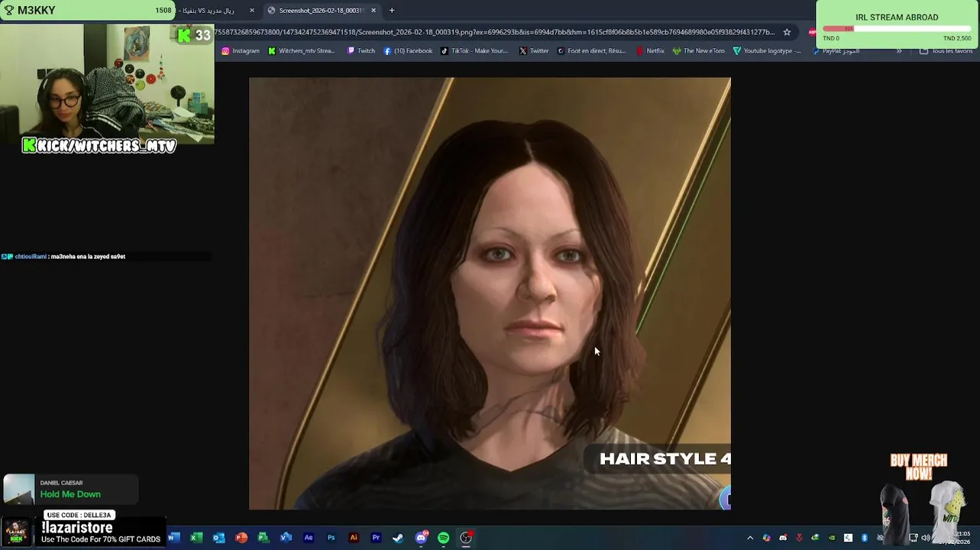Launch After Effects from taskbar
Viewport: 980px width, 550px height.
tap(309, 538)
